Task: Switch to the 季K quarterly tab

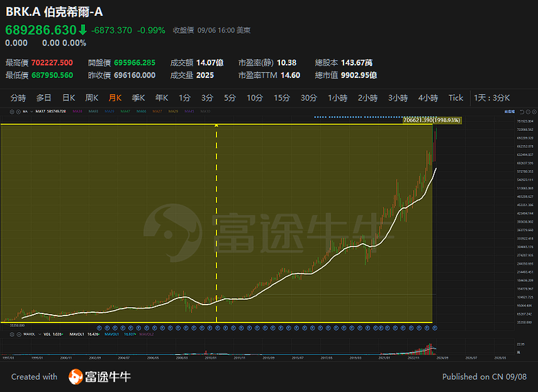Action: tap(138, 98)
